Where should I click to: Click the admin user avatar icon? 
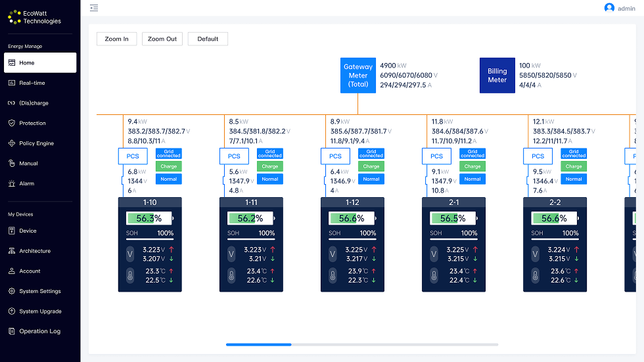[x=609, y=8]
